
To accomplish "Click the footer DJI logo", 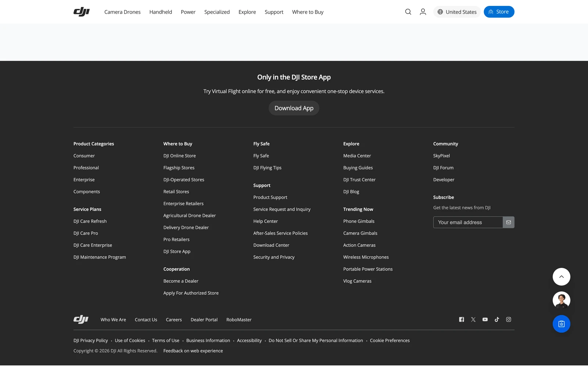I will click(81, 319).
